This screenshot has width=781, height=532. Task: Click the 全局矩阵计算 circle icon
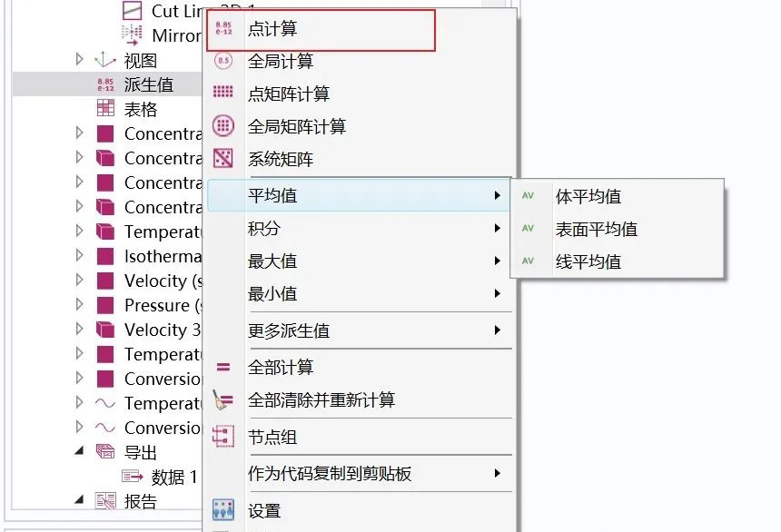tap(225, 126)
